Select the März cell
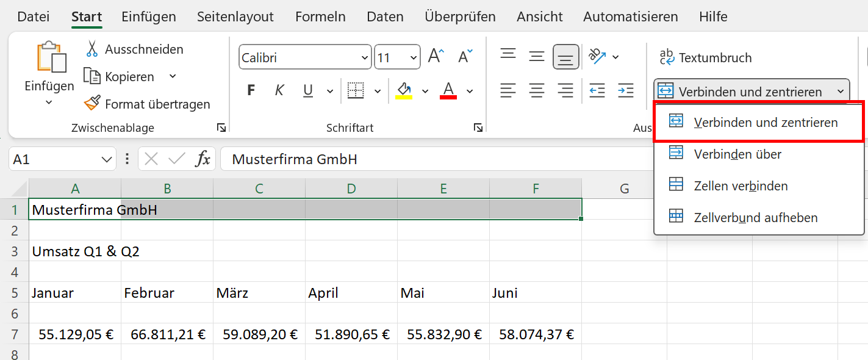This screenshot has height=360, width=868. (x=259, y=292)
